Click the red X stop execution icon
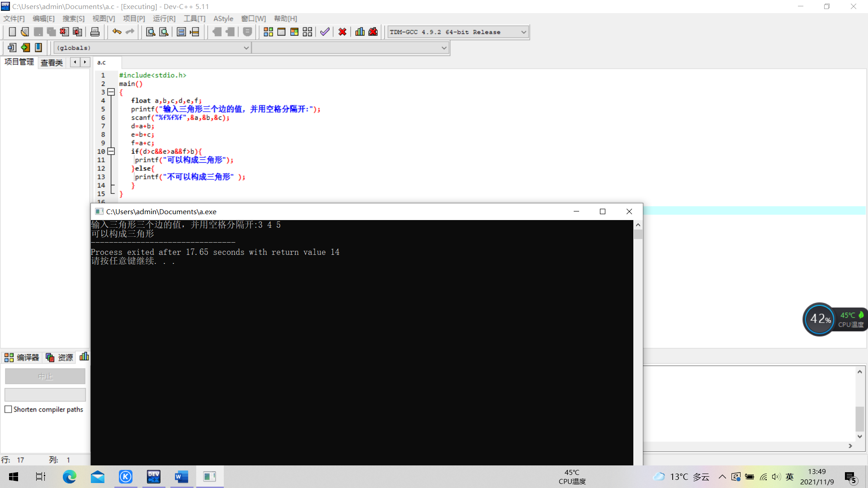The width and height of the screenshot is (868, 488). (342, 32)
